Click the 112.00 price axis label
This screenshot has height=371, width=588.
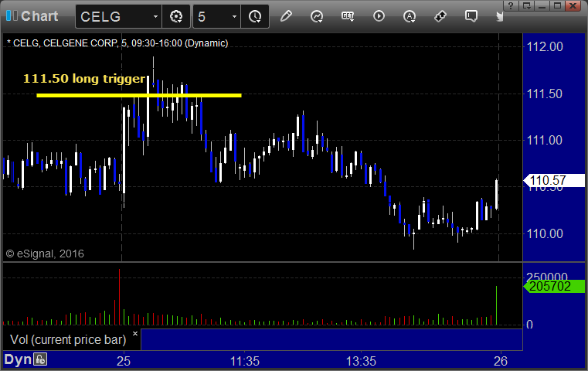545,47
